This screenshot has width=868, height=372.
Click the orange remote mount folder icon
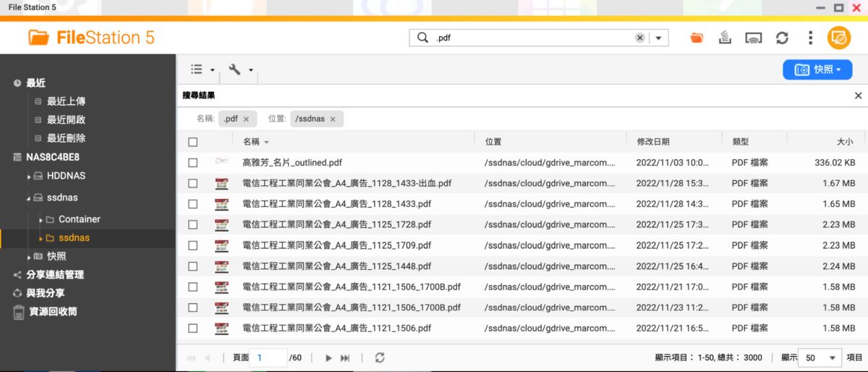tap(697, 38)
